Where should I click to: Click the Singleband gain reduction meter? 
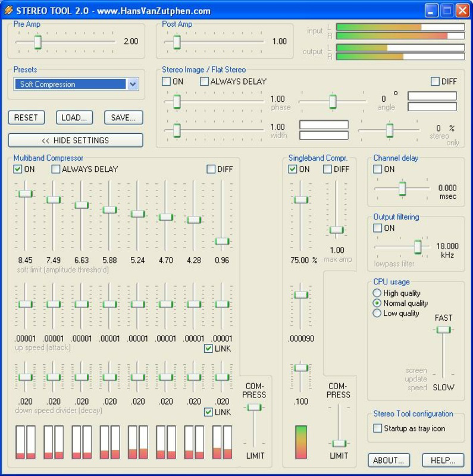(x=301, y=442)
